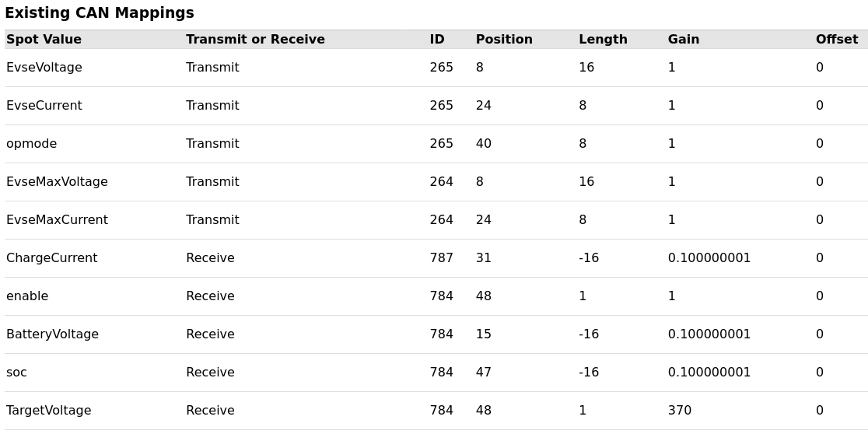Select the EvseVoltage row name
The height and width of the screenshot is (441, 868).
point(44,68)
